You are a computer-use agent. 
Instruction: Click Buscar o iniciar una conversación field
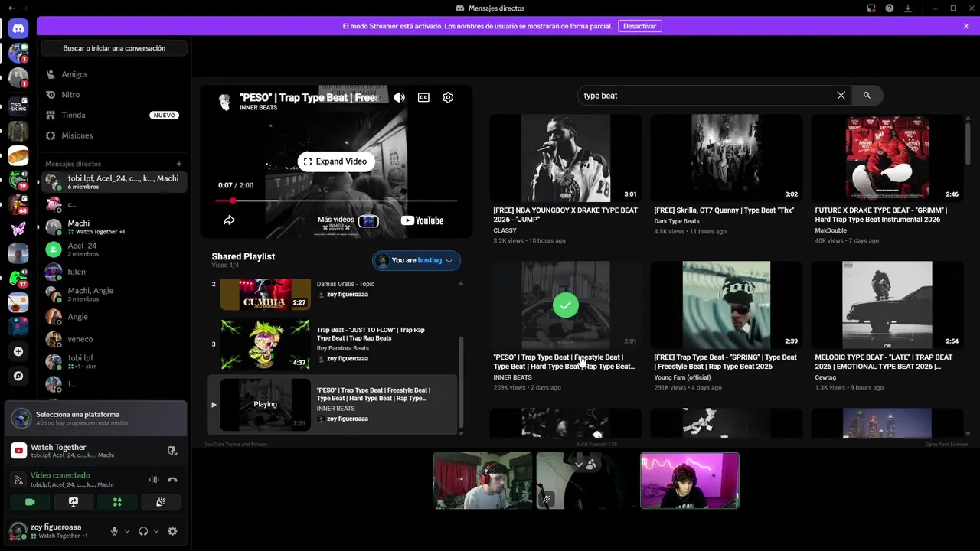point(114,48)
